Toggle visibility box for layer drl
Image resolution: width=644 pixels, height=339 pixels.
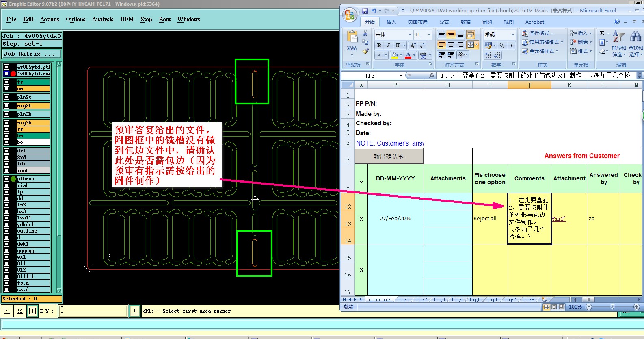pyautogui.click(x=6, y=151)
